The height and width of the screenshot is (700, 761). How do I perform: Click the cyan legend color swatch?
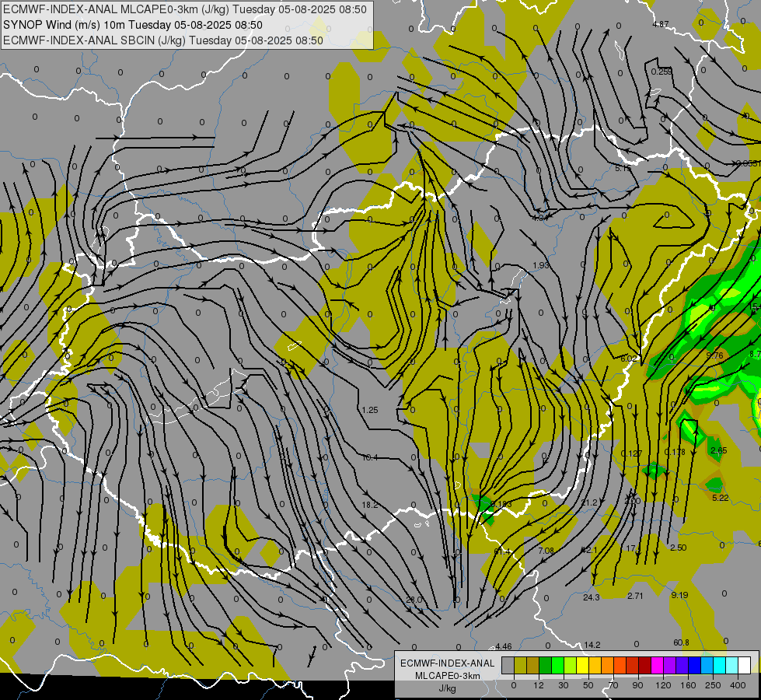719,665
